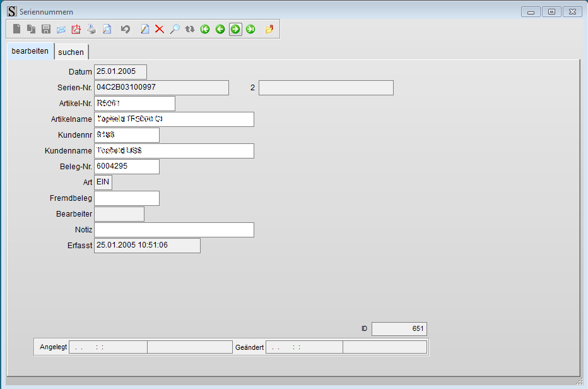This screenshot has width=588, height=389.
Task: Click the Geändert date field
Action: (304, 347)
